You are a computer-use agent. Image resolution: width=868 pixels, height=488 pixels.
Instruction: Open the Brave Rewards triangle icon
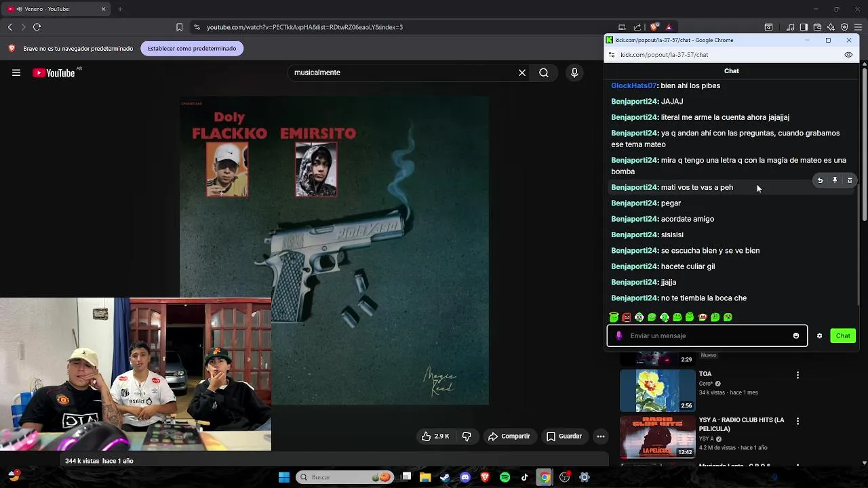pyautogui.click(x=669, y=27)
